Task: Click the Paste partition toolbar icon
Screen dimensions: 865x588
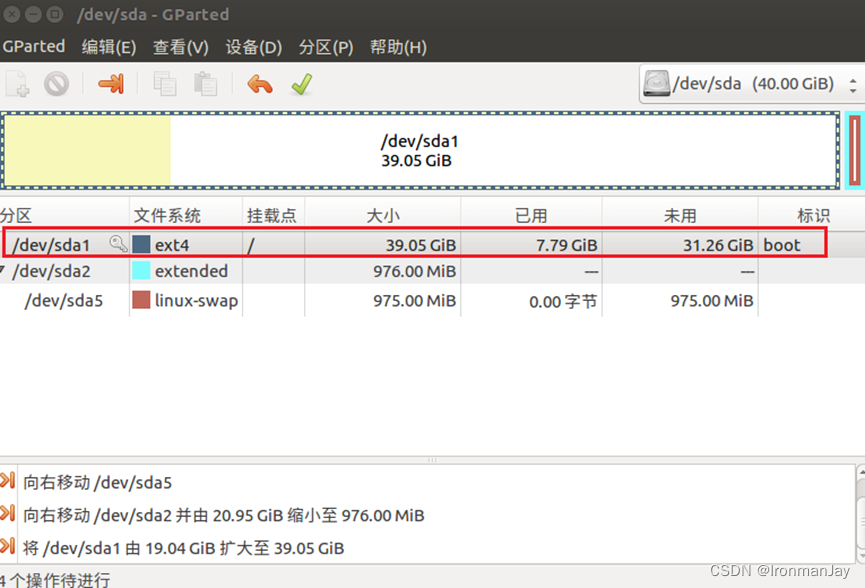Action: (205, 84)
